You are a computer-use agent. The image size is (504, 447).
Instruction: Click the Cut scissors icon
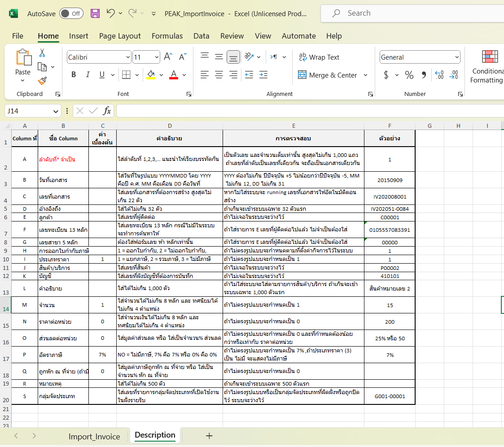pos(42,52)
